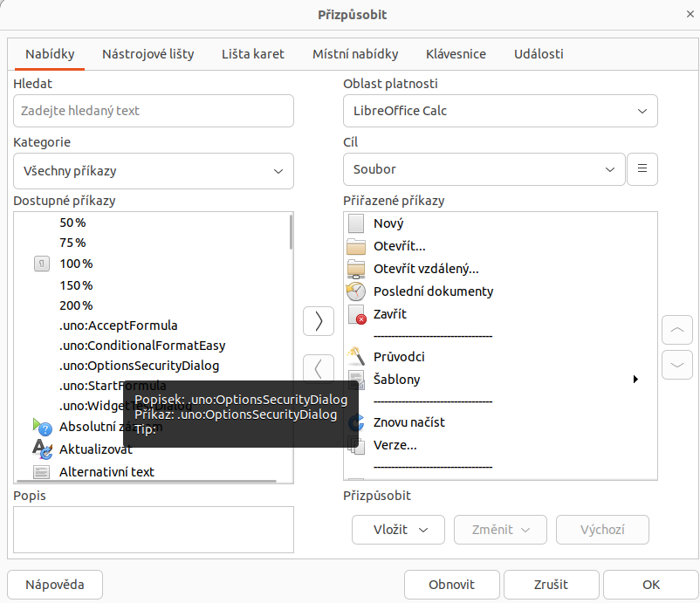Viewport: 700px width, 603px height.
Task: Remove command with left arrow button
Action: coord(319,368)
